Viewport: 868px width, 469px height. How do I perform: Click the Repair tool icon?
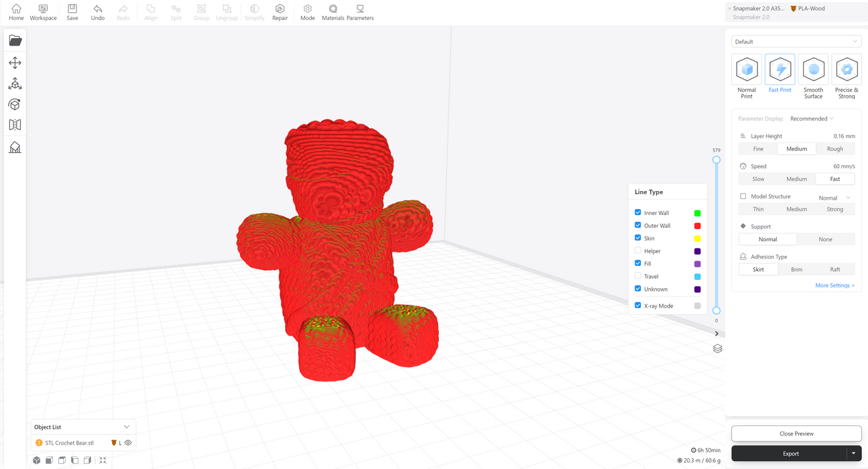(280, 12)
